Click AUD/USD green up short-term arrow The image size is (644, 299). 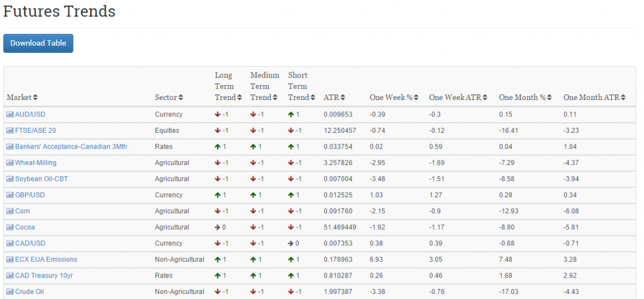291,115
